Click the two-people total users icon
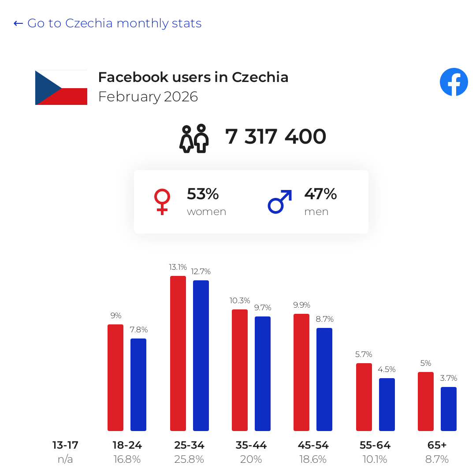The width and height of the screenshot is (476, 476). pos(194,138)
